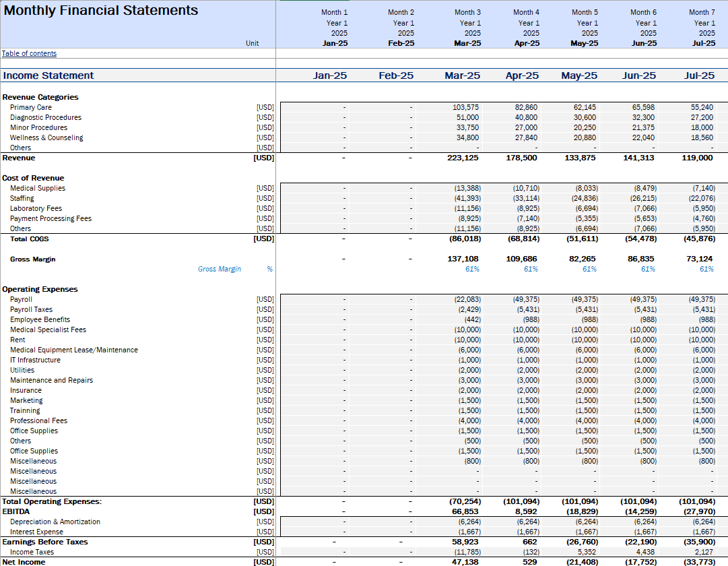The image size is (728, 566).
Task: Select Total COGS value for Jun-25
Action: 638,239
